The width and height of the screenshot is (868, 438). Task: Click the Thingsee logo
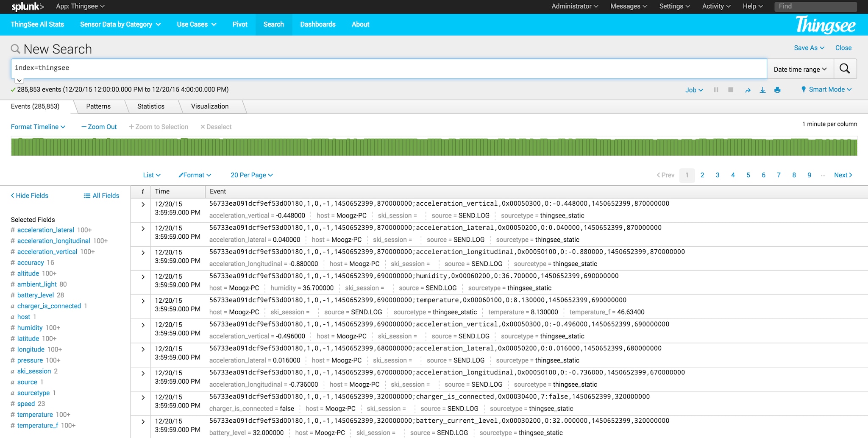[826, 25]
